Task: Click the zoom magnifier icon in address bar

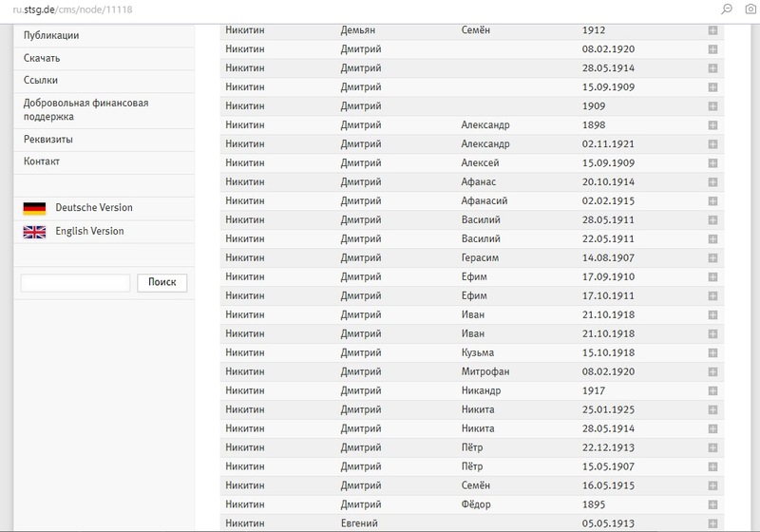Action: (x=727, y=9)
